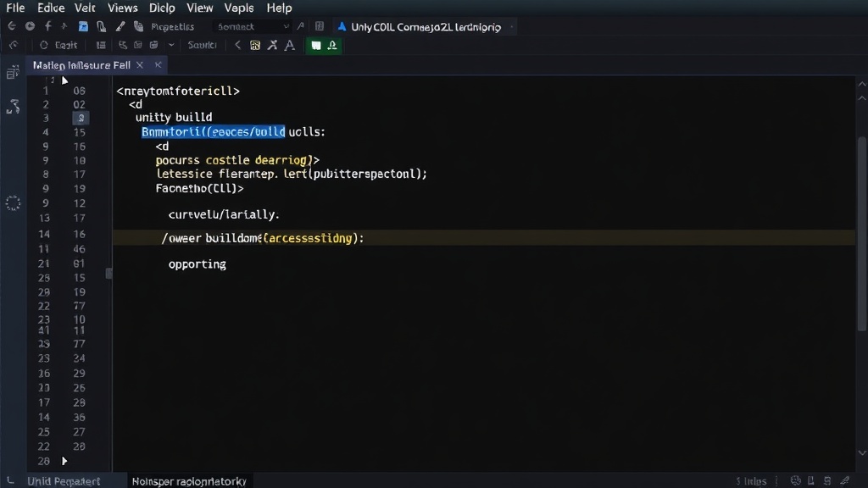The height and width of the screenshot is (488, 868).
Task: Open the 'Edioe' menu
Action: [x=51, y=8]
